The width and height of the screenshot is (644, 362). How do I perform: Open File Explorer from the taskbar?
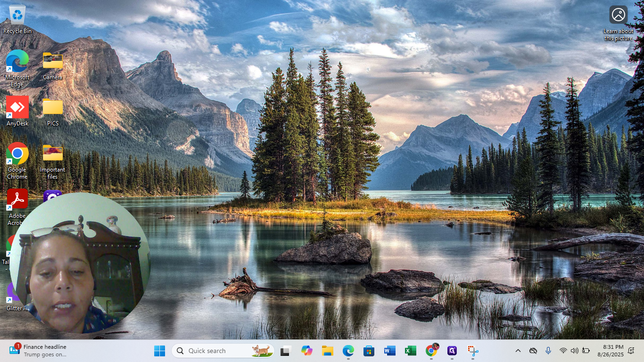point(327,351)
